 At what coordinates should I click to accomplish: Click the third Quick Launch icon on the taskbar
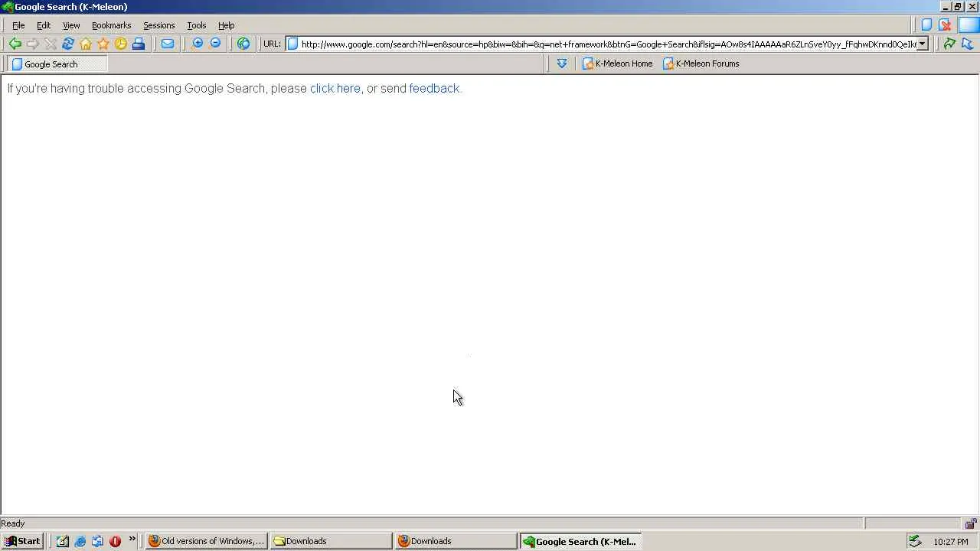[x=97, y=541]
